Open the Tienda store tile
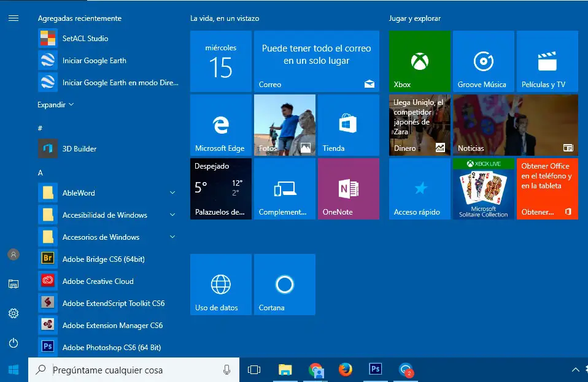 (x=348, y=125)
